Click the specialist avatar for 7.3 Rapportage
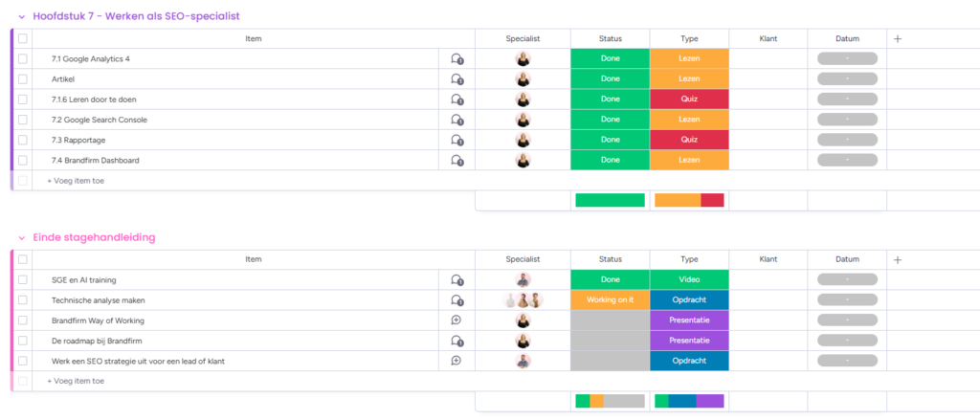The height and width of the screenshot is (420, 980). tap(523, 140)
